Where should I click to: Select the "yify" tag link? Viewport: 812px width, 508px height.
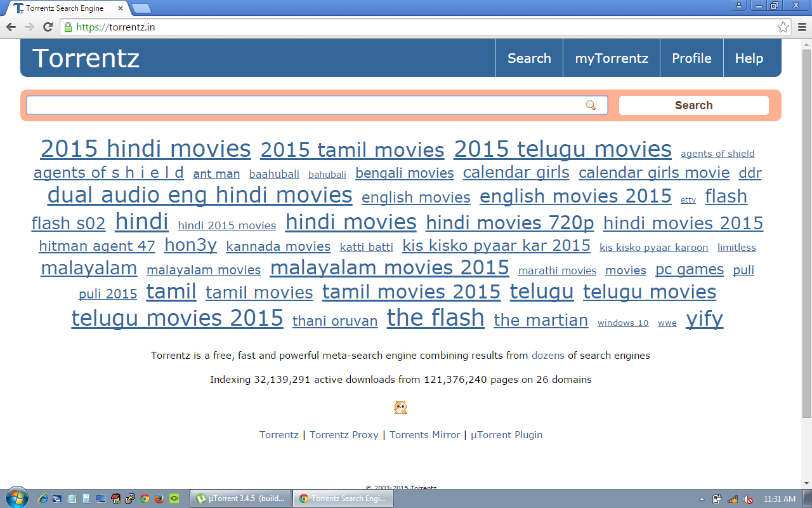coord(704,318)
